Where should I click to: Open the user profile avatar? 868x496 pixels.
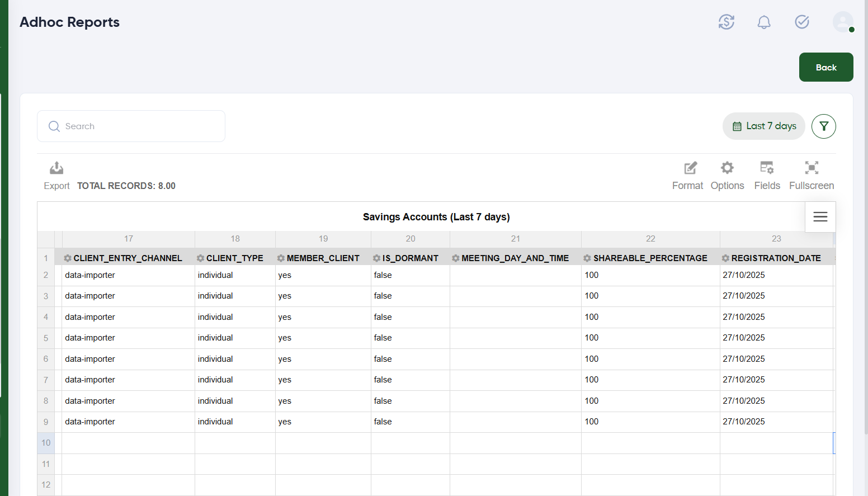click(842, 22)
